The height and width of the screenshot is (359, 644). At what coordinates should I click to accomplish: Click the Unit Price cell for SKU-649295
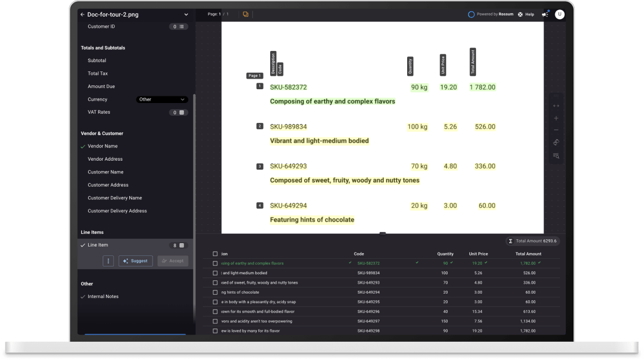478,302
